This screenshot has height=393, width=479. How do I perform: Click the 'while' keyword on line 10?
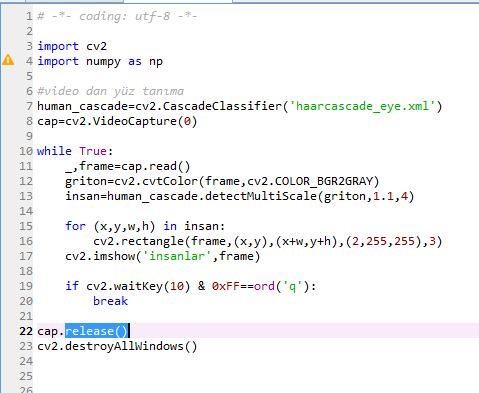coord(54,151)
